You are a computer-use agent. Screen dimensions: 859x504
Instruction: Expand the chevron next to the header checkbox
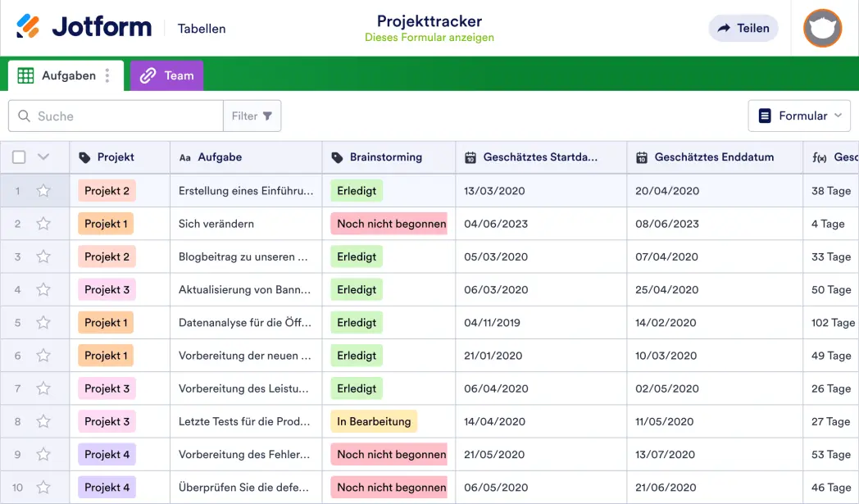[43, 157]
